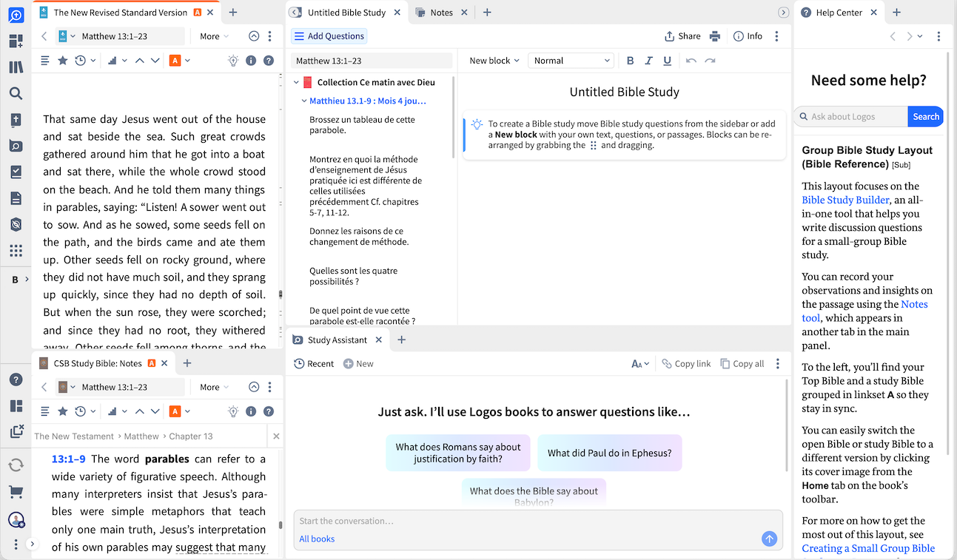Apply italic formatting in the Bible Study editor
Screen dimensions: 957x560
[649, 61]
